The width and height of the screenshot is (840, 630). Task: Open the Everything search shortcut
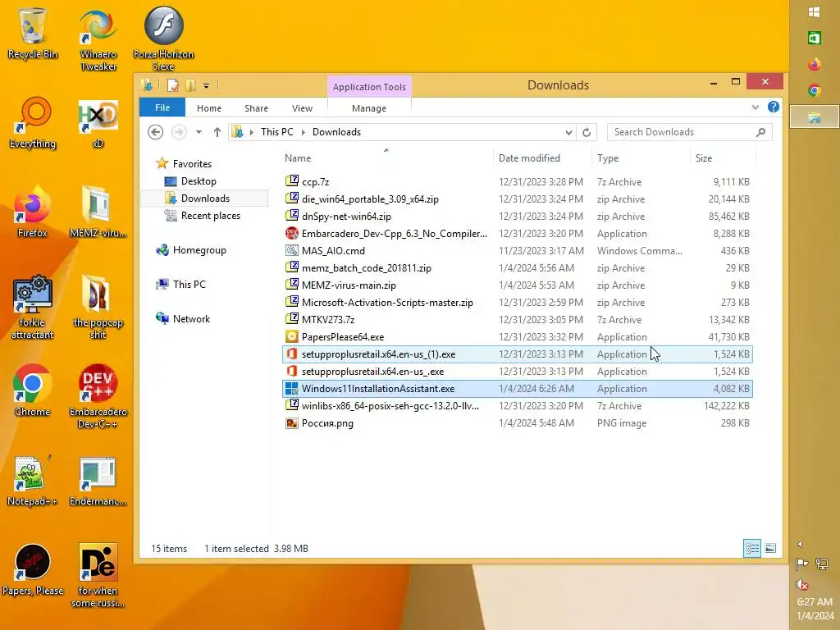[x=32, y=123]
